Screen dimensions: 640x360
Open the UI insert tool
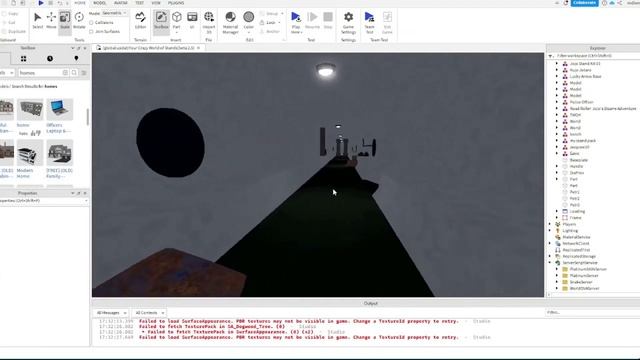[192, 20]
